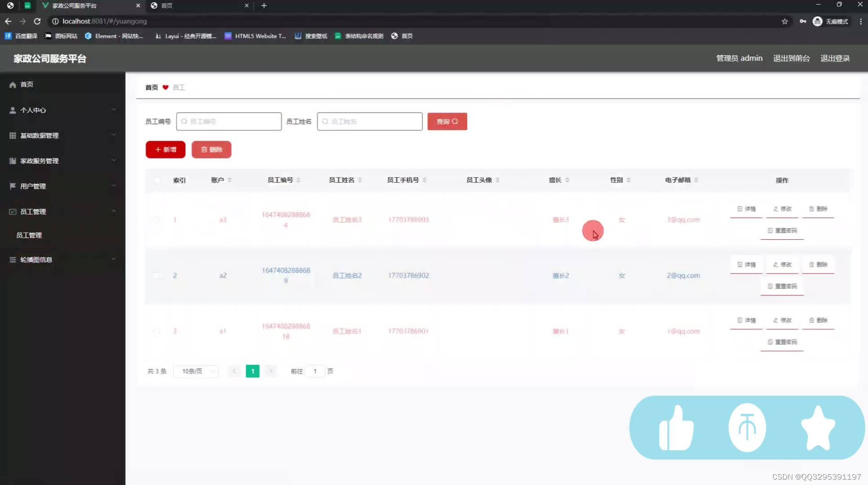The image size is (868, 485).
Task: Reload the page with the refresh icon
Action: click(x=37, y=21)
